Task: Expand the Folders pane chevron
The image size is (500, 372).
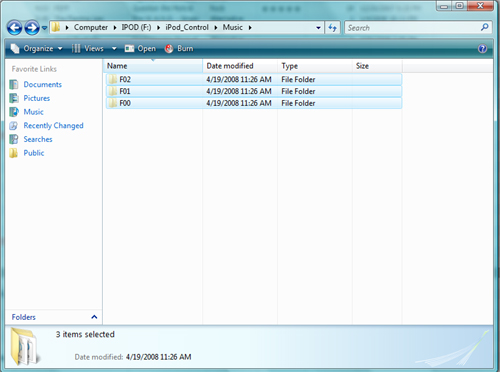Action: click(x=94, y=317)
